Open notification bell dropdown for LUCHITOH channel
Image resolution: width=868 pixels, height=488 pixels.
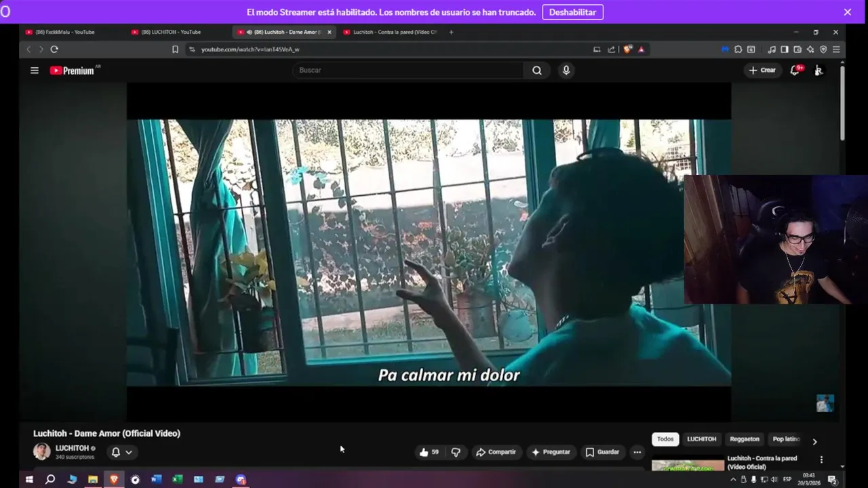point(121,452)
